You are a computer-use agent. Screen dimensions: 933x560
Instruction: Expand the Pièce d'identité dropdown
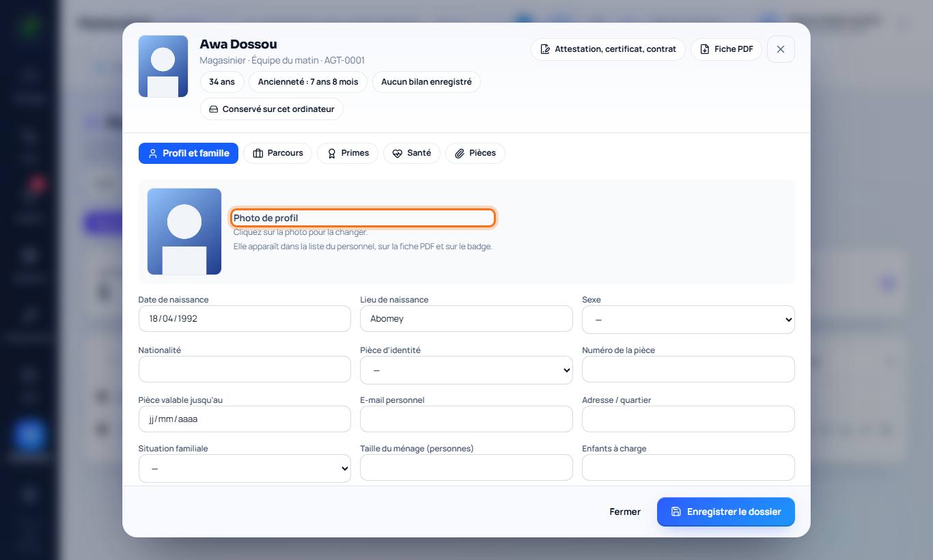[x=466, y=370]
